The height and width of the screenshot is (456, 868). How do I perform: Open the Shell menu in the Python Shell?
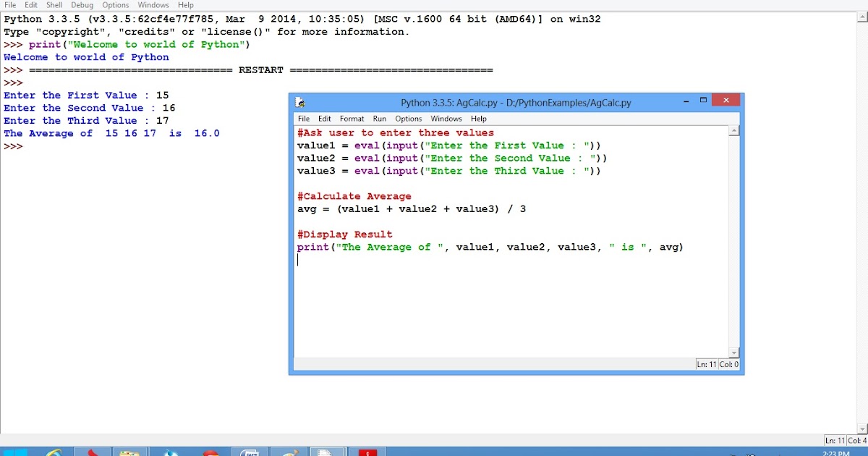(54, 4)
